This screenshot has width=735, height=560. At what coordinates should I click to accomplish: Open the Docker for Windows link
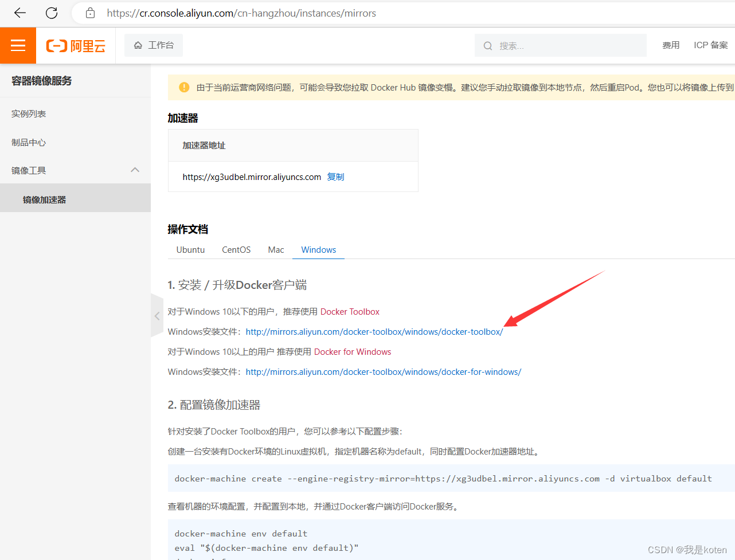[353, 351]
